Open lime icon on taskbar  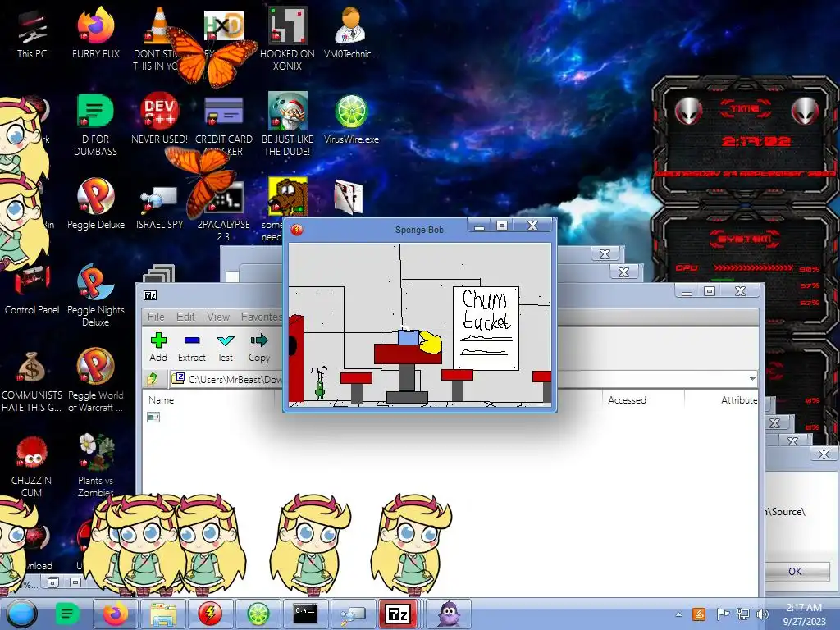pos(258,614)
